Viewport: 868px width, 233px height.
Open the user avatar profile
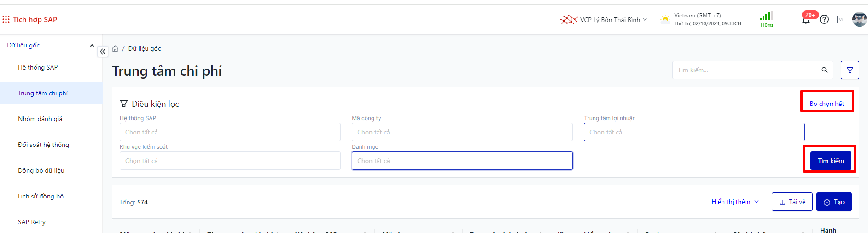[859, 19]
